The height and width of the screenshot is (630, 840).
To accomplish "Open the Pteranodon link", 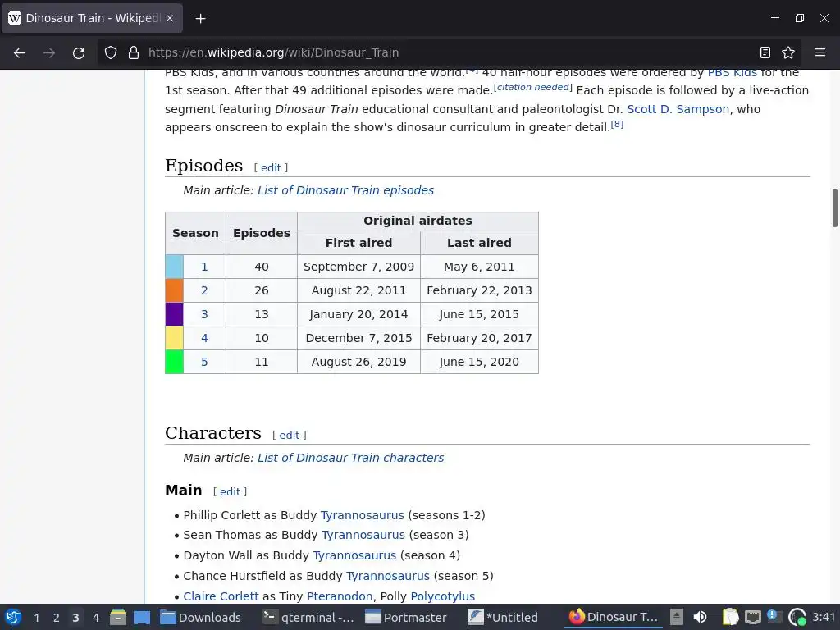I will coord(340,596).
